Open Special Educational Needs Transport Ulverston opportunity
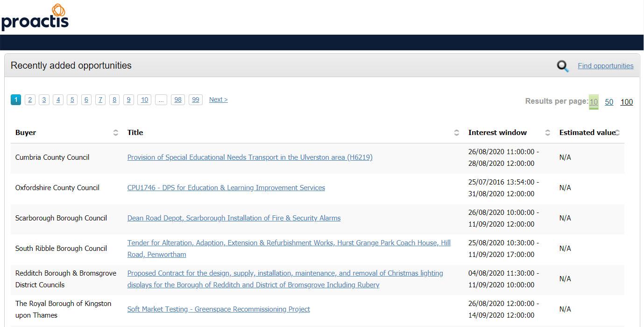This screenshot has width=644, height=327. [x=250, y=157]
